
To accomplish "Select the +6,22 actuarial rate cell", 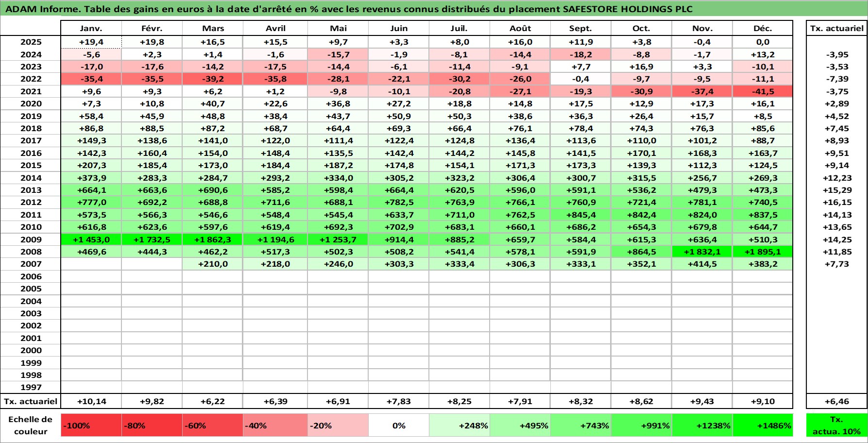I will [x=212, y=401].
